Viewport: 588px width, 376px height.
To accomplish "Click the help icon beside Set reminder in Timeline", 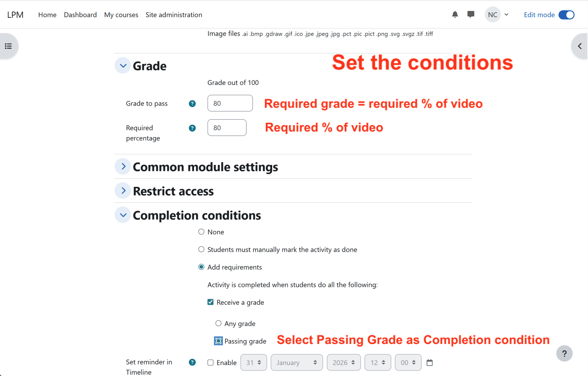I will (192, 362).
